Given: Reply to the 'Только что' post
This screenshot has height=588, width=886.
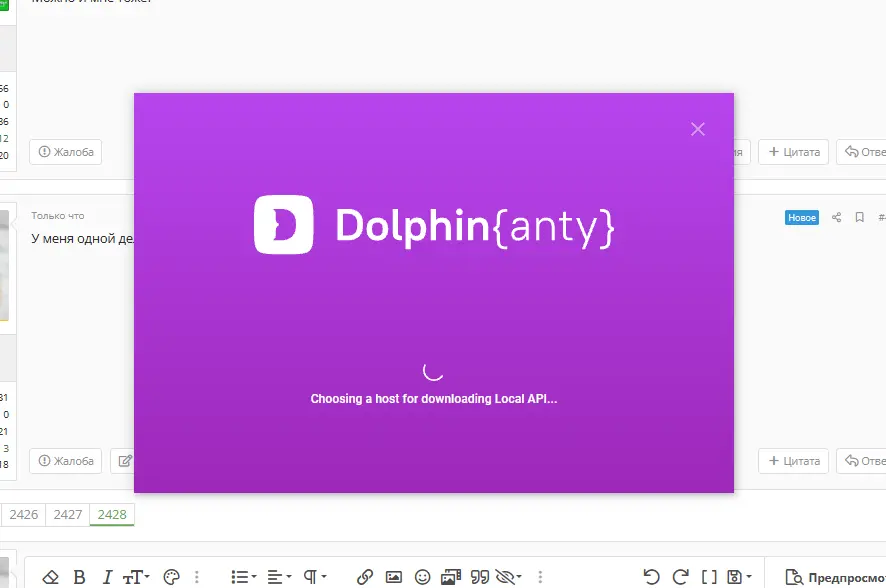Looking at the screenshot, I should tap(862, 461).
